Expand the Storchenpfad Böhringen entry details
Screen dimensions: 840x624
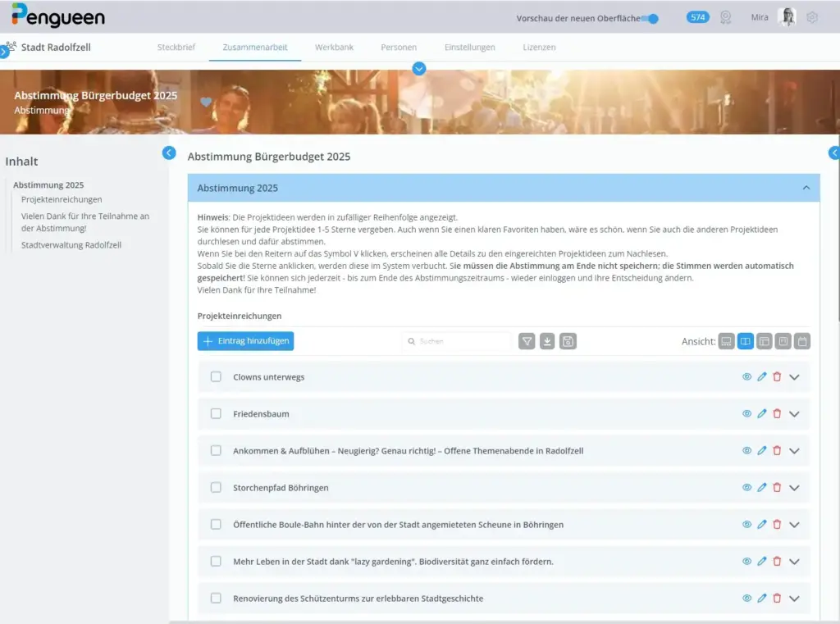793,487
